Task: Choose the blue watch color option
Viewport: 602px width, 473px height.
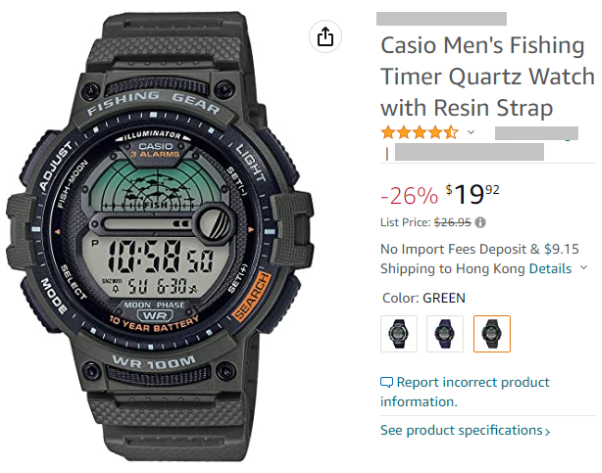Action: pos(445,334)
